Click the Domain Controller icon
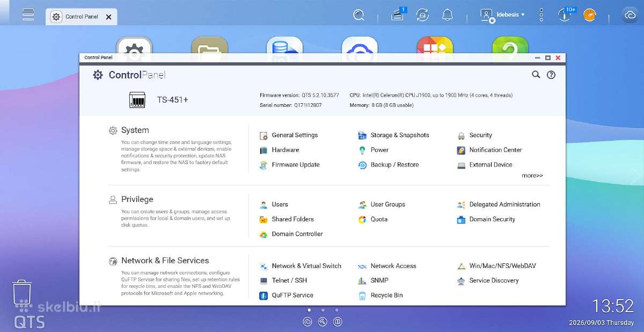 (264, 234)
